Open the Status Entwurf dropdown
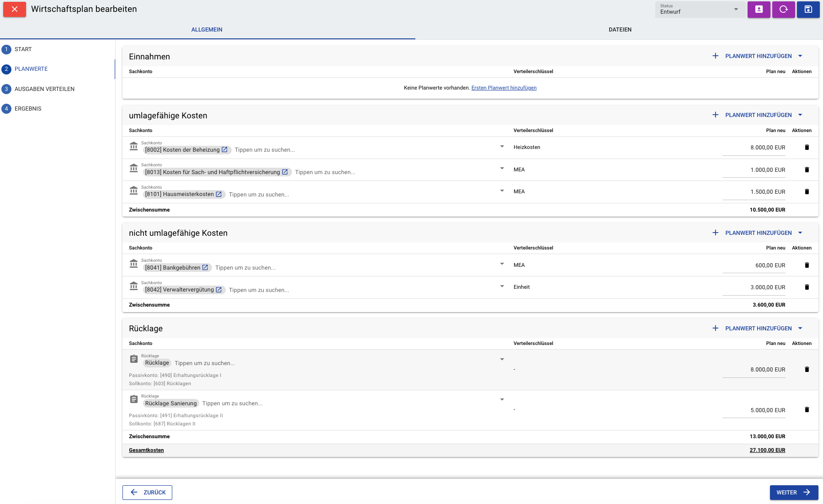 [699, 10]
